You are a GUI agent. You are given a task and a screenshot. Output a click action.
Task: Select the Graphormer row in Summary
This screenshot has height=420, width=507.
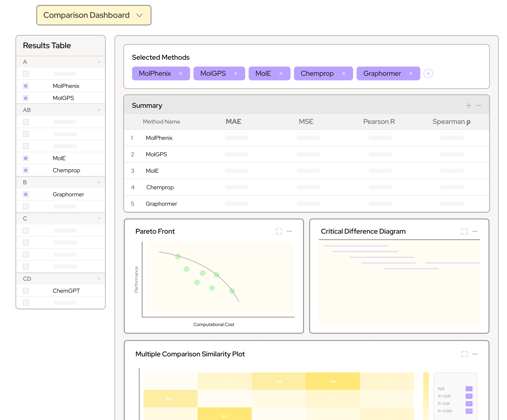pos(306,204)
